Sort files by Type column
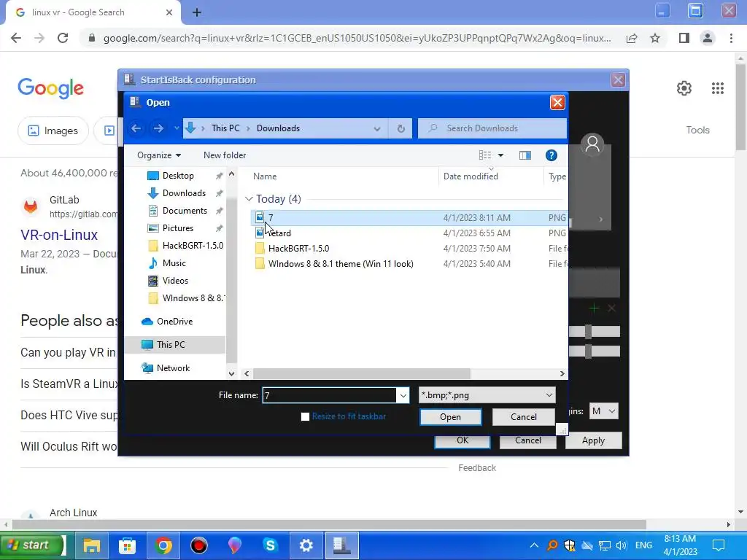The width and height of the screenshot is (747, 560). click(557, 176)
